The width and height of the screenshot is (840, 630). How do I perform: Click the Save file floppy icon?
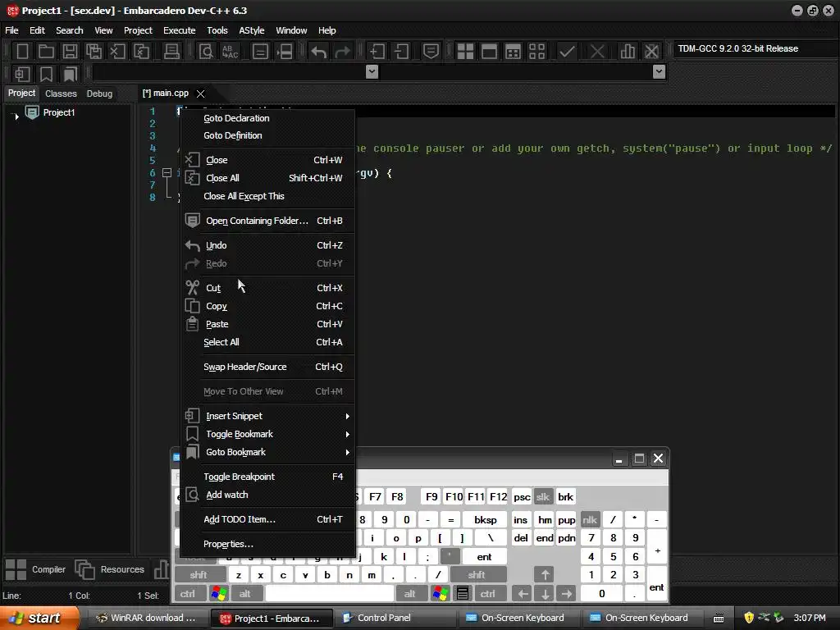(x=70, y=52)
